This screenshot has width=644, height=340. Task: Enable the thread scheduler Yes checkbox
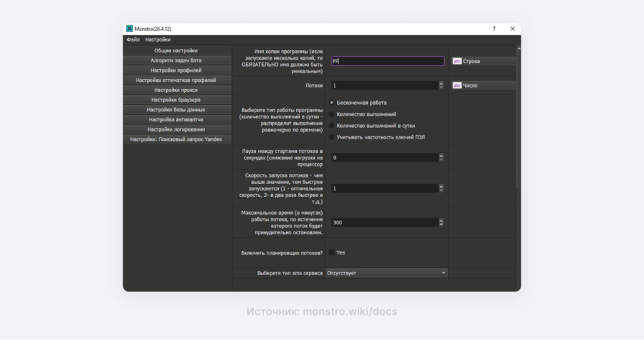pyautogui.click(x=332, y=252)
